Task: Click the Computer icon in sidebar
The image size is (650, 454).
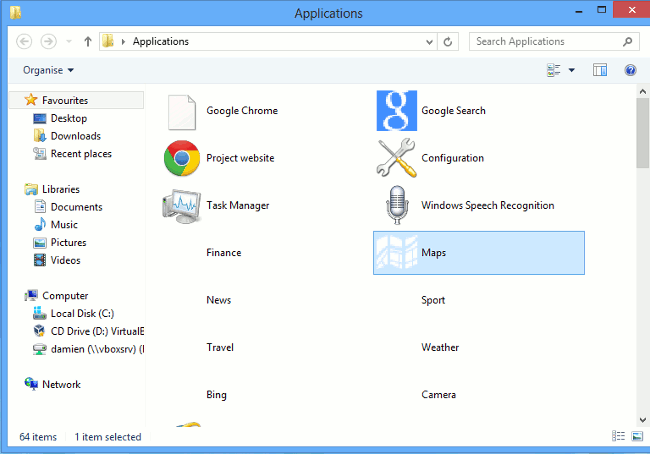Action: click(x=31, y=295)
